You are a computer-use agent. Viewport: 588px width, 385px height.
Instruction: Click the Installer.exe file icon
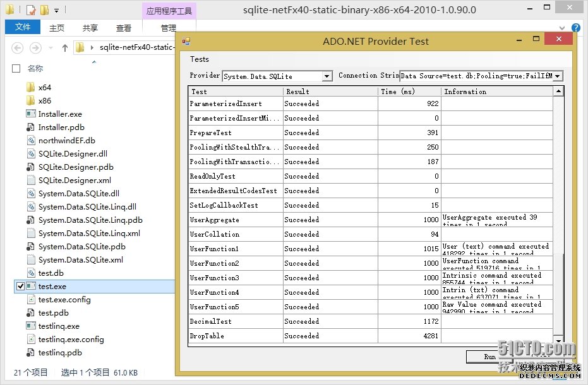click(30, 114)
